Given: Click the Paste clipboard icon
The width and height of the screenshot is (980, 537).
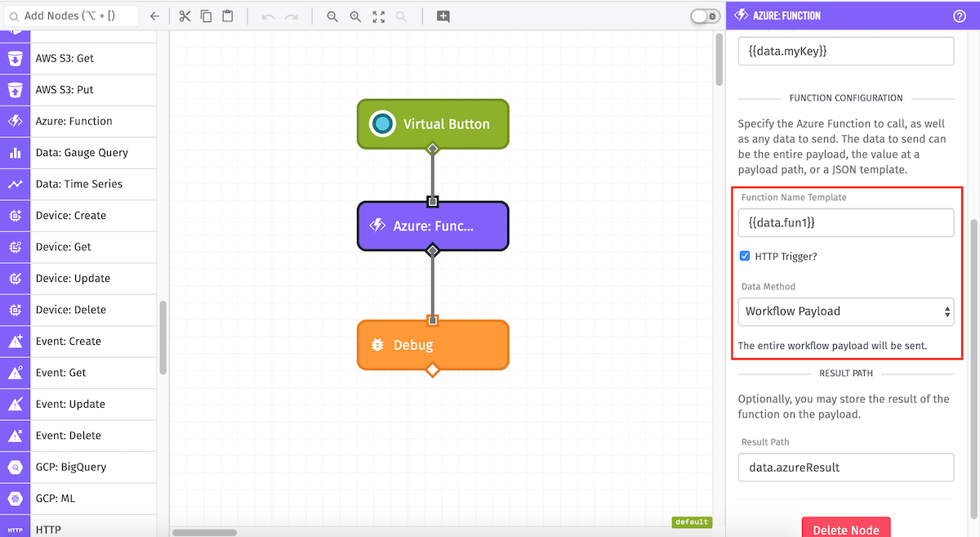Looking at the screenshot, I should (x=228, y=16).
